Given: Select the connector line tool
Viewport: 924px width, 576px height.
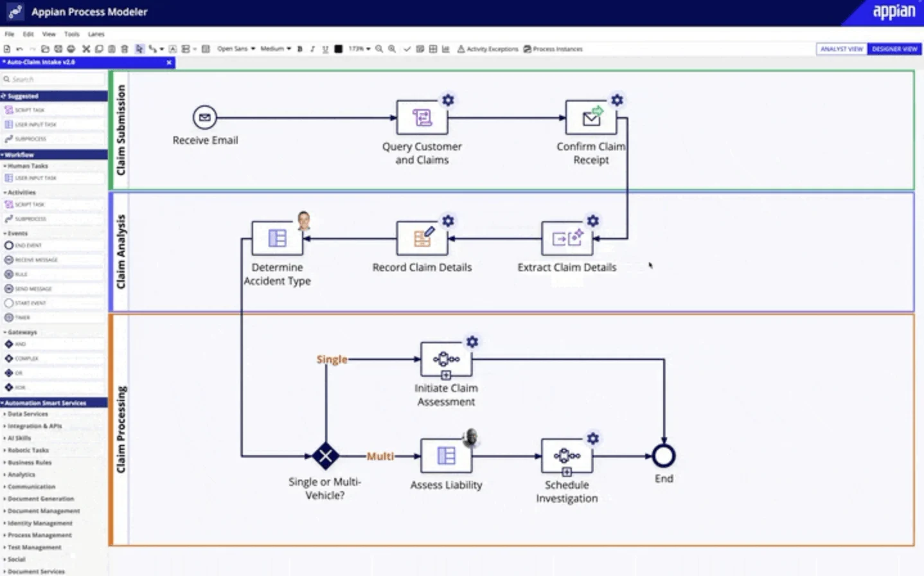Looking at the screenshot, I should click(154, 49).
